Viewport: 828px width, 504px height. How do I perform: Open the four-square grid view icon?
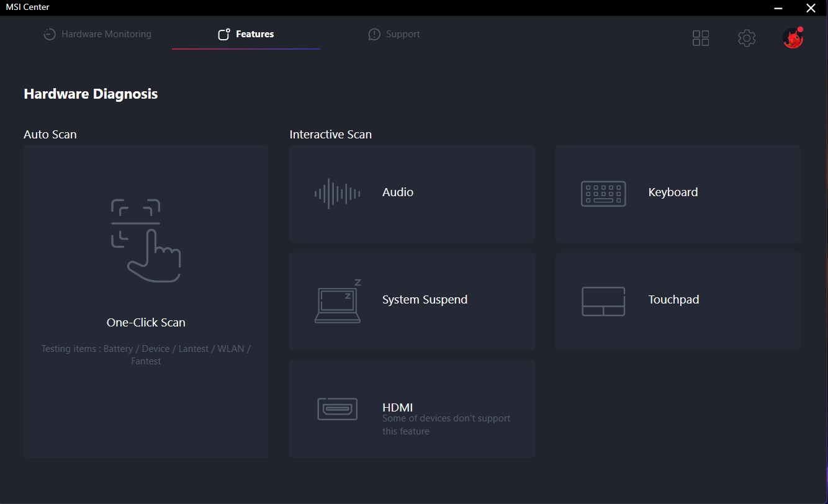pos(700,38)
